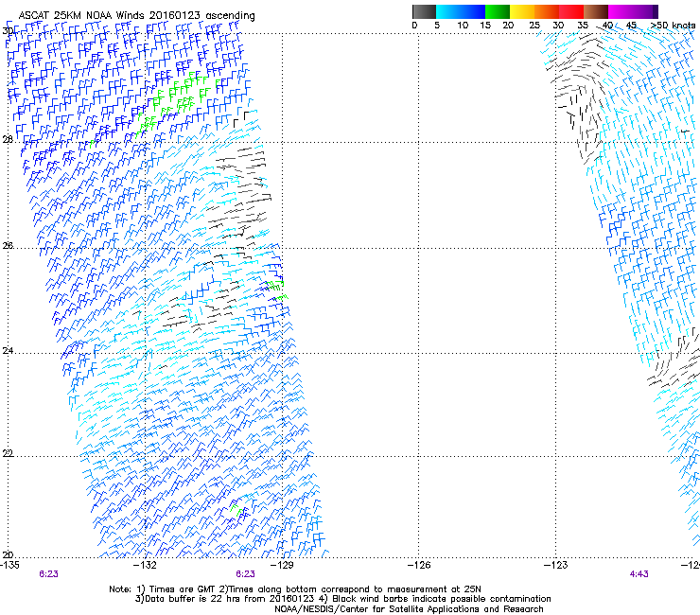The image size is (700, 615).
Task: Select the dark purple 45-50 knots color bar segment
Action: click(x=645, y=11)
